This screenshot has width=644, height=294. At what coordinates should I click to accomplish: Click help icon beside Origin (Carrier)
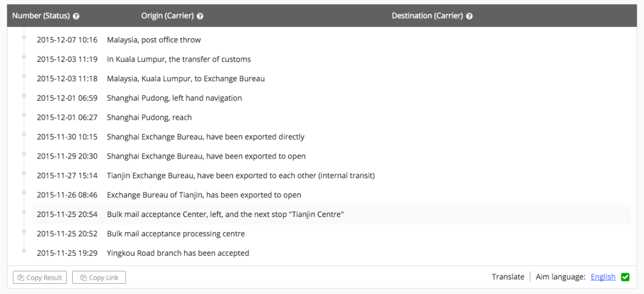tap(200, 16)
